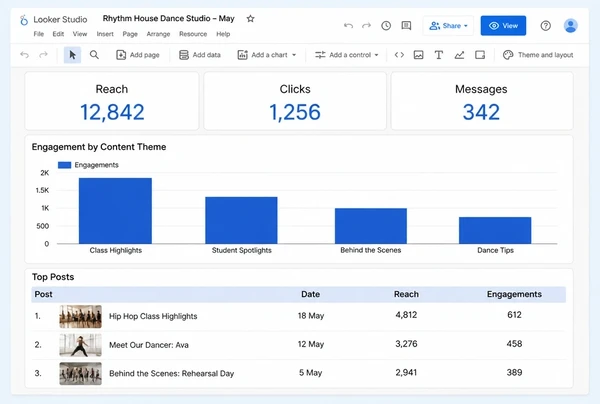This screenshot has height=404, width=600.
Task: Sort by the Engagements column header
Action: pyautogui.click(x=514, y=294)
